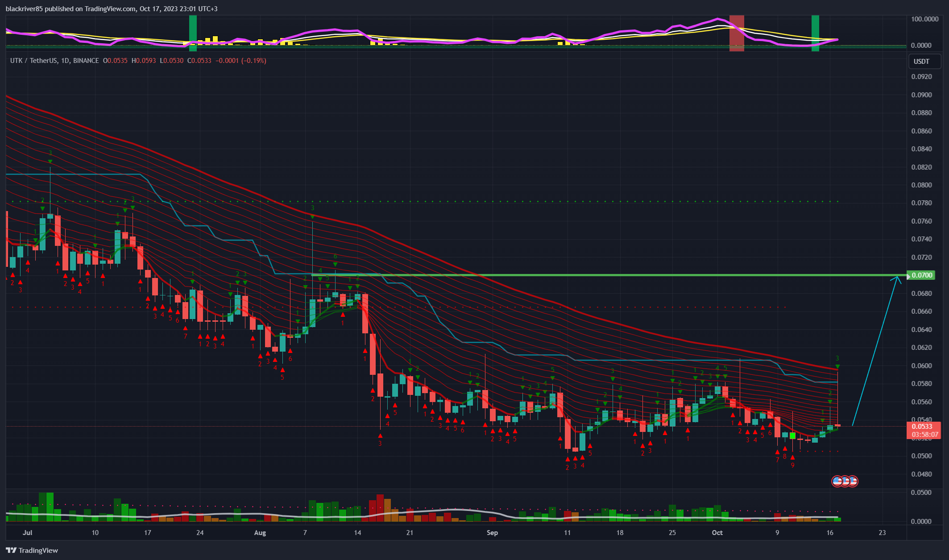
Task: Click the date label 24 on time axis
Action: tap(200, 532)
